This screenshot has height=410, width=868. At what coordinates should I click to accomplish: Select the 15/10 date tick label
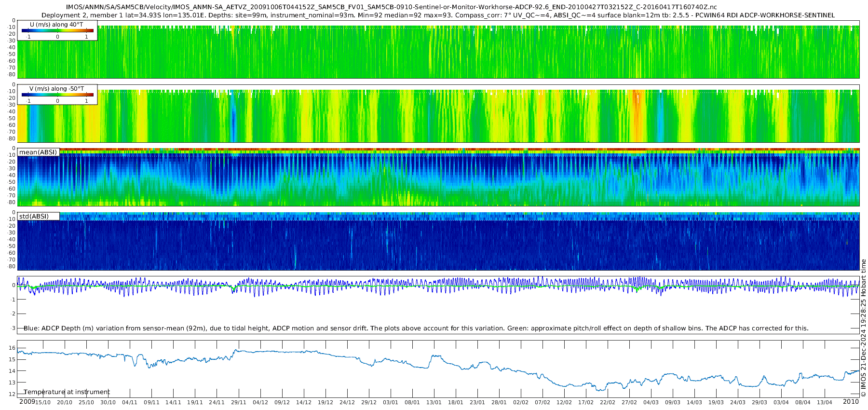click(x=43, y=402)
